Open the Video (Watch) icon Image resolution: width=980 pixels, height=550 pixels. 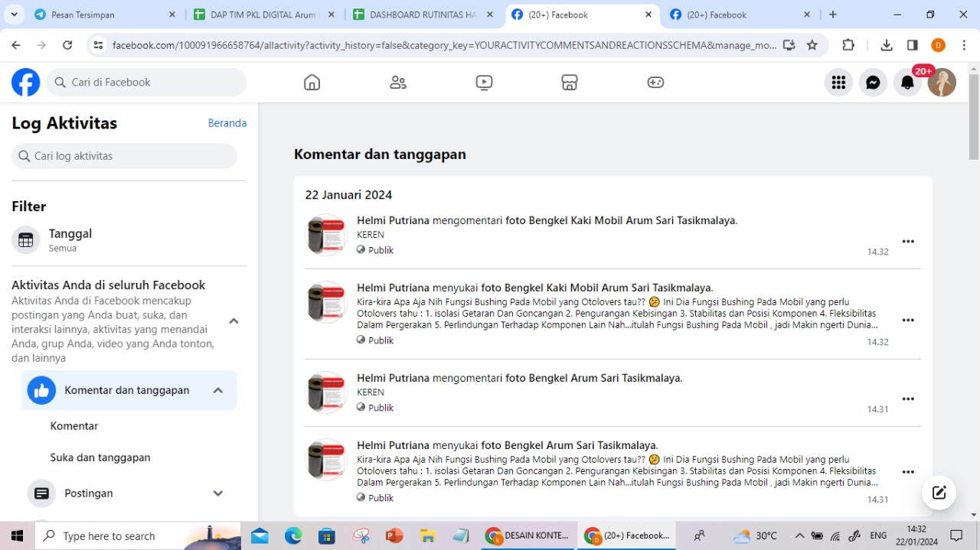pyautogui.click(x=484, y=83)
